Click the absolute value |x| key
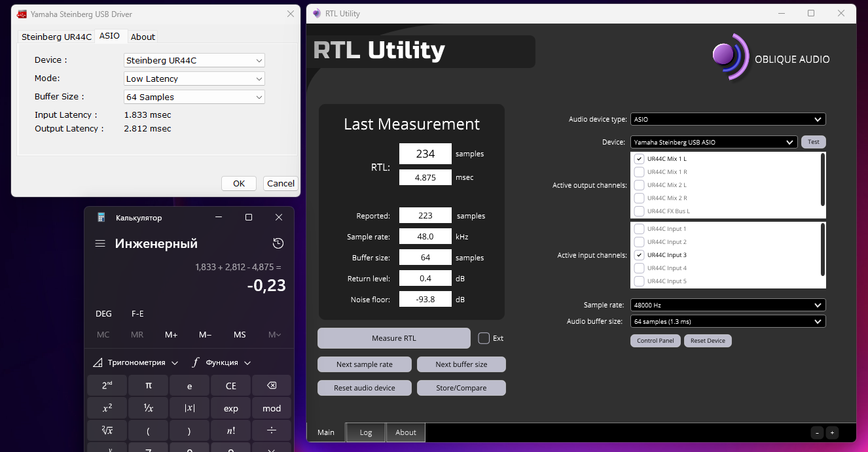This screenshot has height=452, width=868. pos(190,408)
